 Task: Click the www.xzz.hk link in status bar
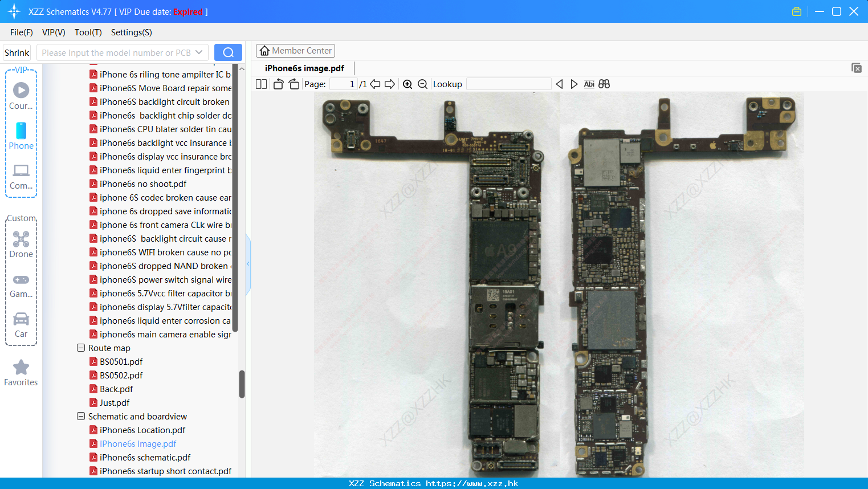click(472, 483)
